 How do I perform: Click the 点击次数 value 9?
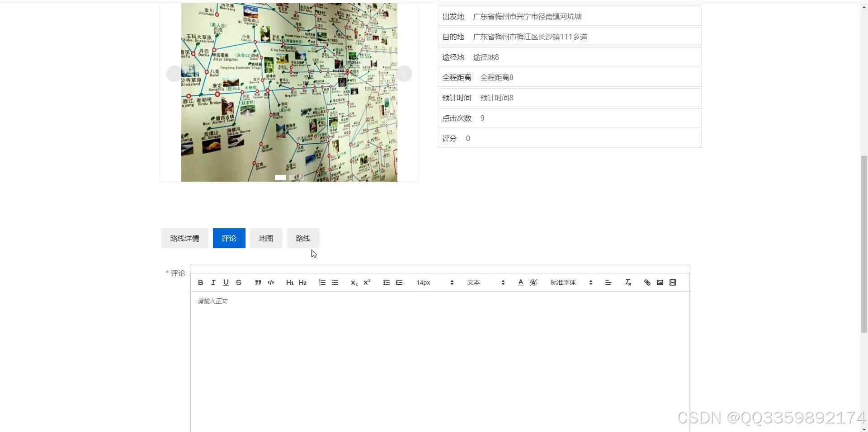click(x=482, y=118)
